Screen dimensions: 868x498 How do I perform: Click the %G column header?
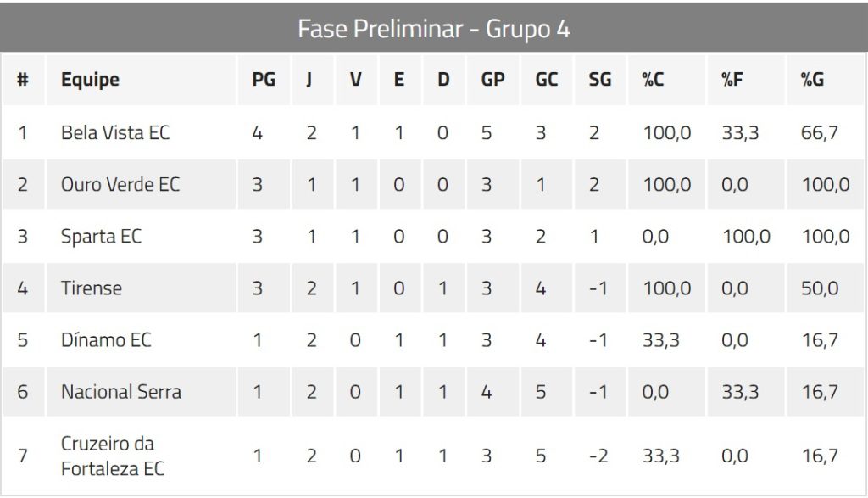coord(812,80)
